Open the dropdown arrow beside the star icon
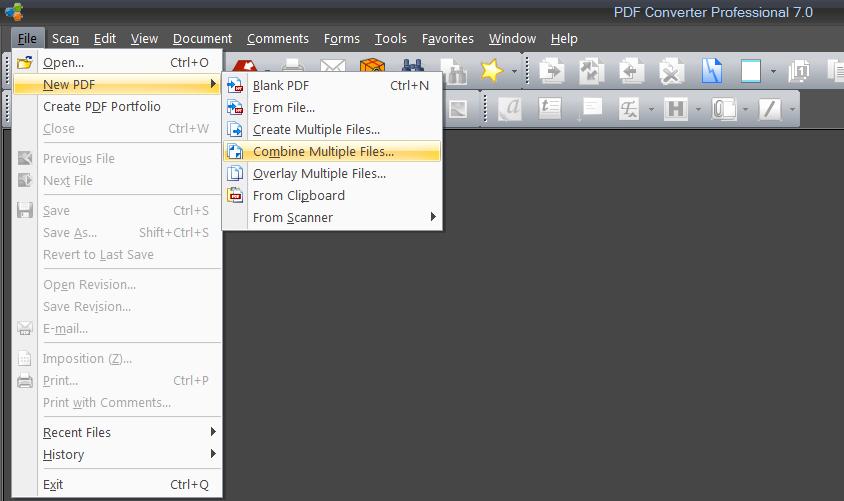The height and width of the screenshot is (501, 844). 515,71
